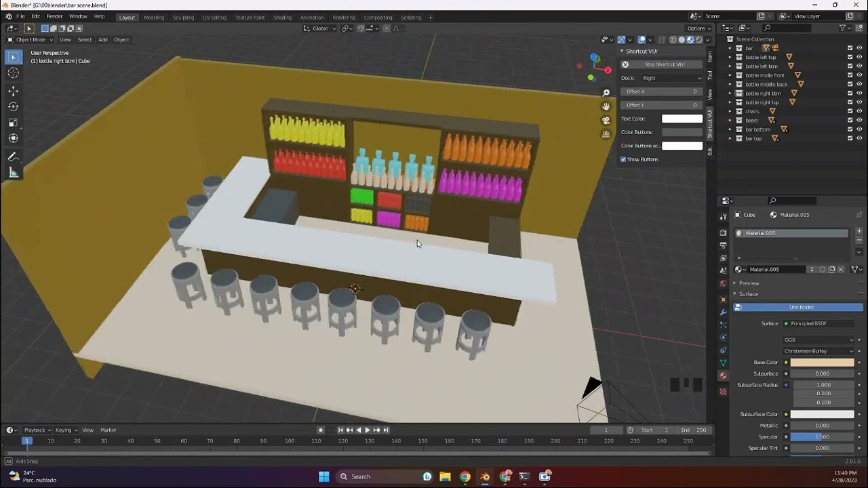This screenshot has height=488, width=868.
Task: Open the Dock dropdown set to Right
Action: coord(671,78)
